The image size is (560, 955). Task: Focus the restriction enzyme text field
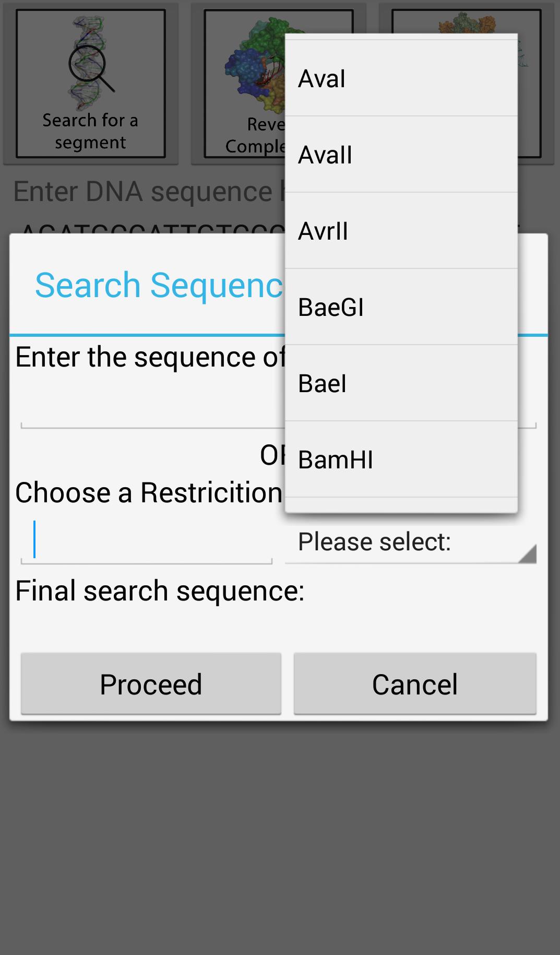point(147,540)
